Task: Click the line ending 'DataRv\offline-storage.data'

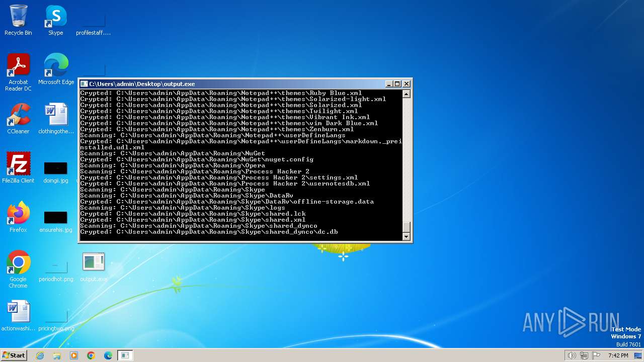Action: (227, 202)
